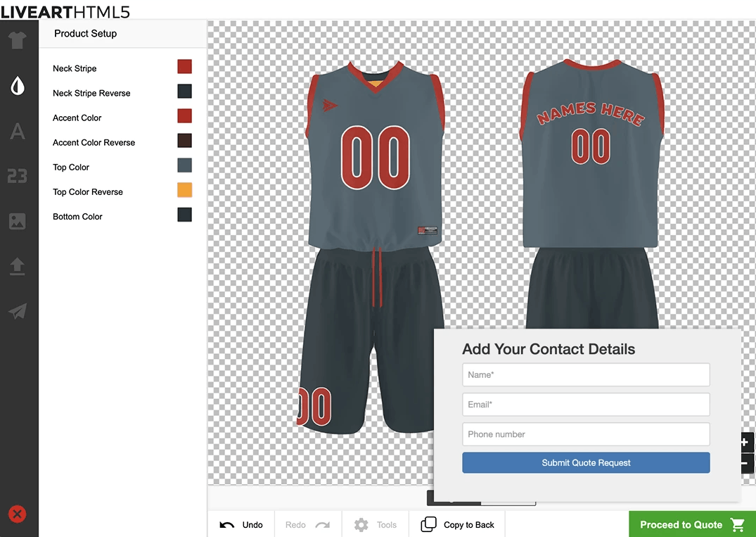This screenshot has width=756, height=537.
Task: Pick the orange Top Color Reverse swatch
Action: 184,190
